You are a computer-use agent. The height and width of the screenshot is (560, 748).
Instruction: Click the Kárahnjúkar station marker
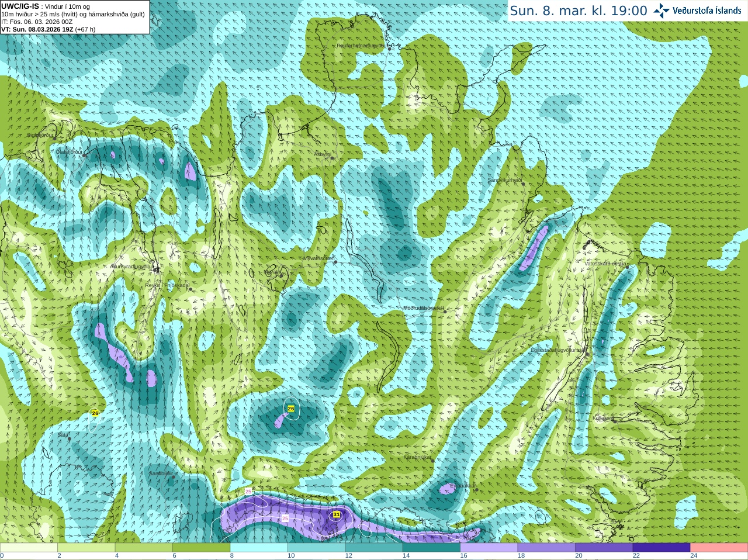tap(433, 461)
